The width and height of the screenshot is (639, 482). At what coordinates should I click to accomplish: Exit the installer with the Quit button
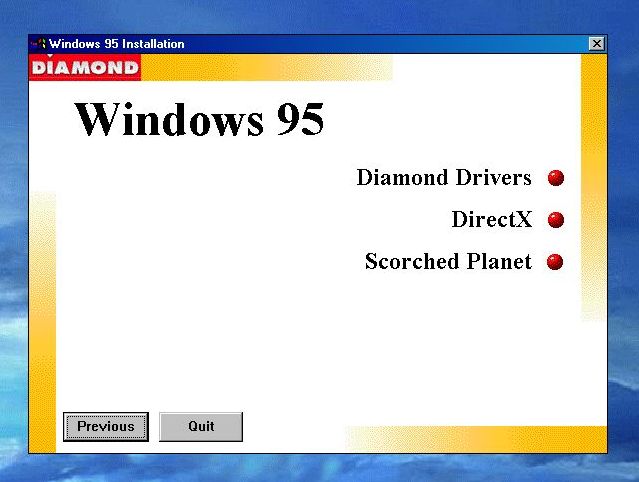coord(201,427)
